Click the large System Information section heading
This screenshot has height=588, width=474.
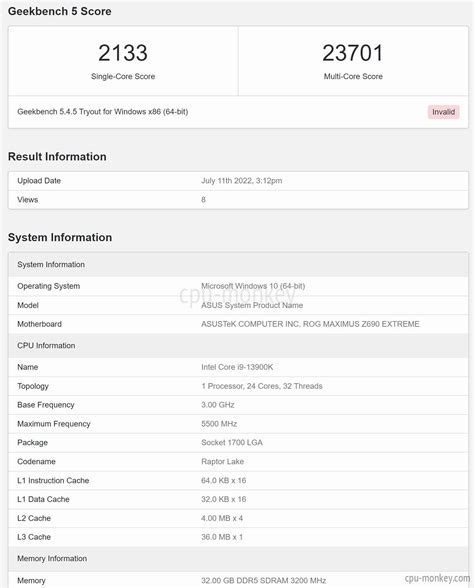[60, 237]
